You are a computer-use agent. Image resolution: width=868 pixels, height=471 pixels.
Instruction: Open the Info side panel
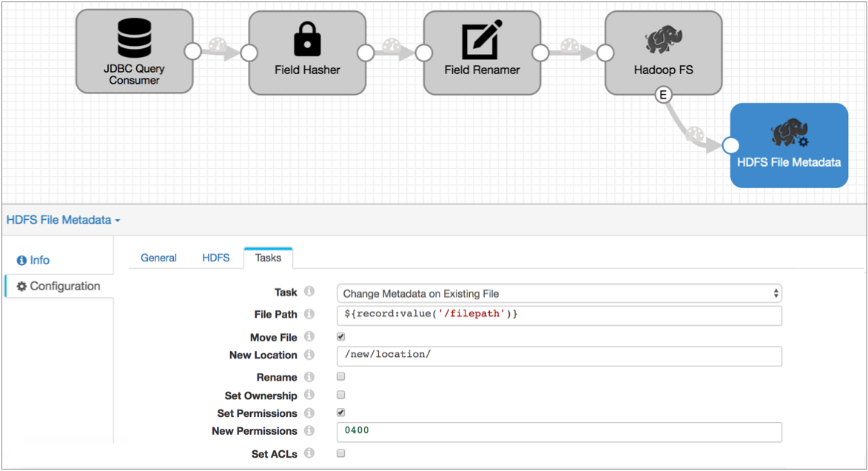tap(34, 260)
